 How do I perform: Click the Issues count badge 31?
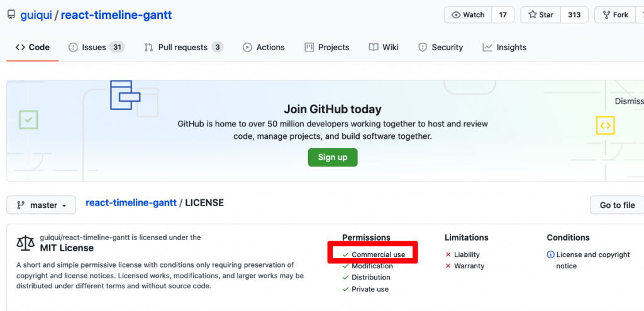tap(117, 47)
